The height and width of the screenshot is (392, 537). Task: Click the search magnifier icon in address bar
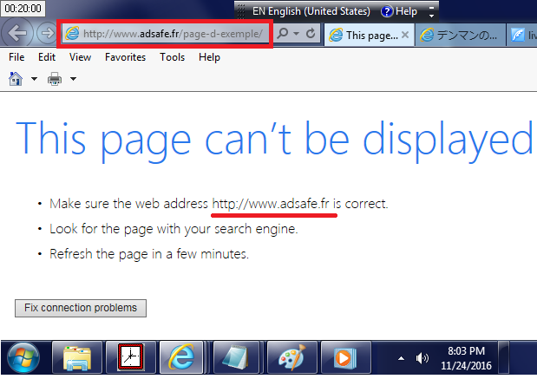pyautogui.click(x=283, y=33)
